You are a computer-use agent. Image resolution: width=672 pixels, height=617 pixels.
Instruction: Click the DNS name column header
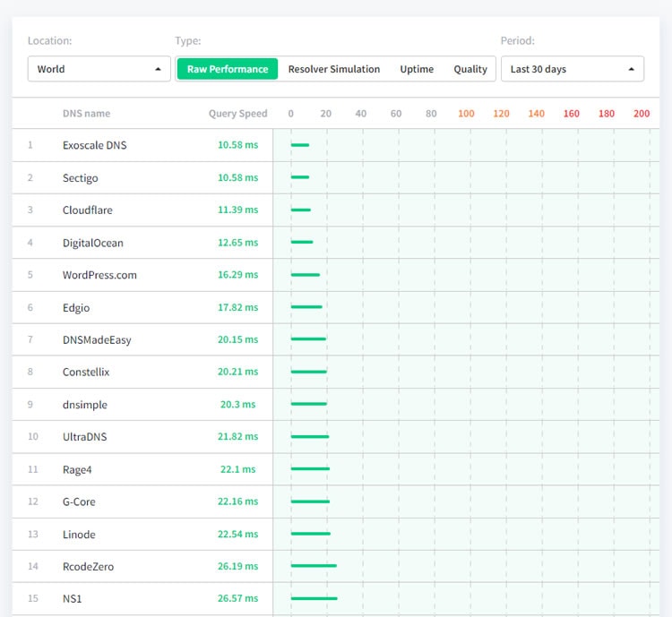[86, 114]
